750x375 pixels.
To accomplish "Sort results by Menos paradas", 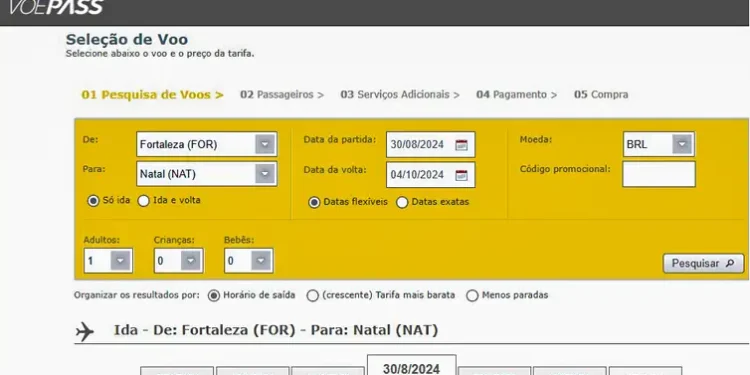I will (x=472, y=296).
